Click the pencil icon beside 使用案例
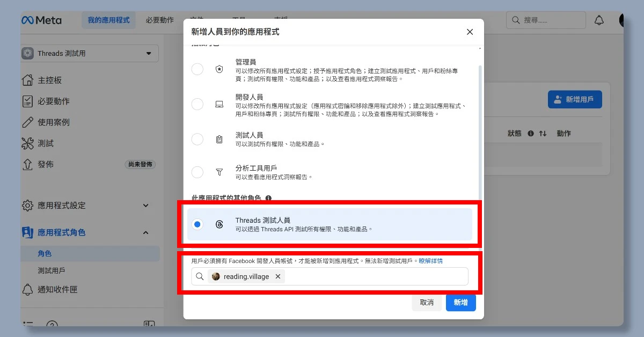This screenshot has width=644, height=337. pyautogui.click(x=27, y=122)
